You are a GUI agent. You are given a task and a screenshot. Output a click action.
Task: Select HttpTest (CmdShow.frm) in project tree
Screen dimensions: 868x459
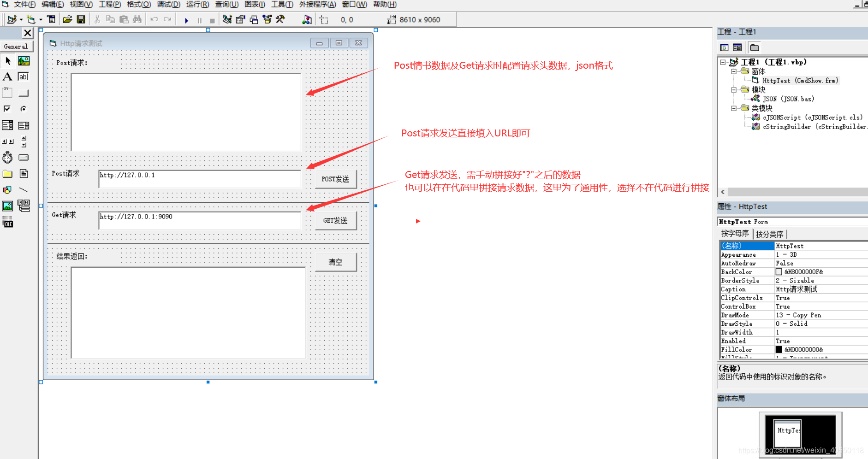click(800, 81)
